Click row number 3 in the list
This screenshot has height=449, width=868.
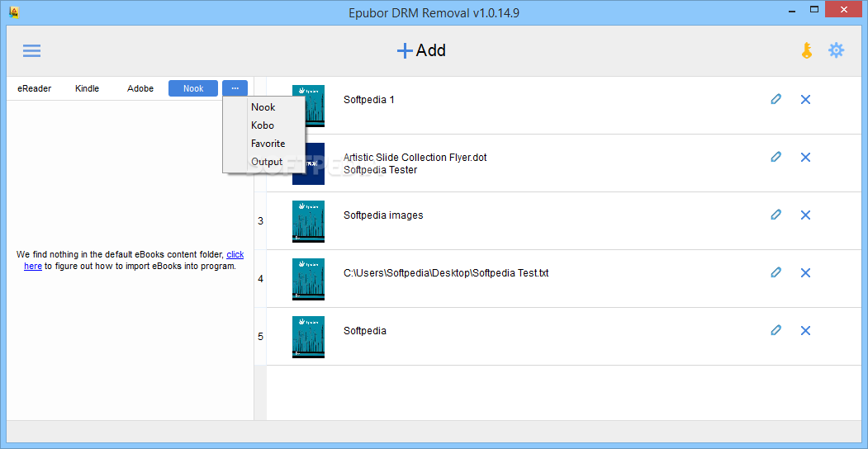pyautogui.click(x=260, y=221)
